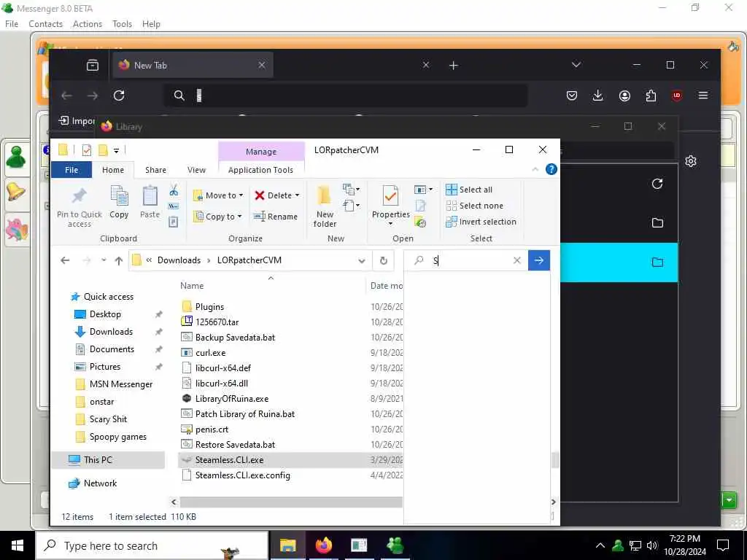Click the Firefox address search field
This screenshot has height=560, width=747.
(x=346, y=96)
